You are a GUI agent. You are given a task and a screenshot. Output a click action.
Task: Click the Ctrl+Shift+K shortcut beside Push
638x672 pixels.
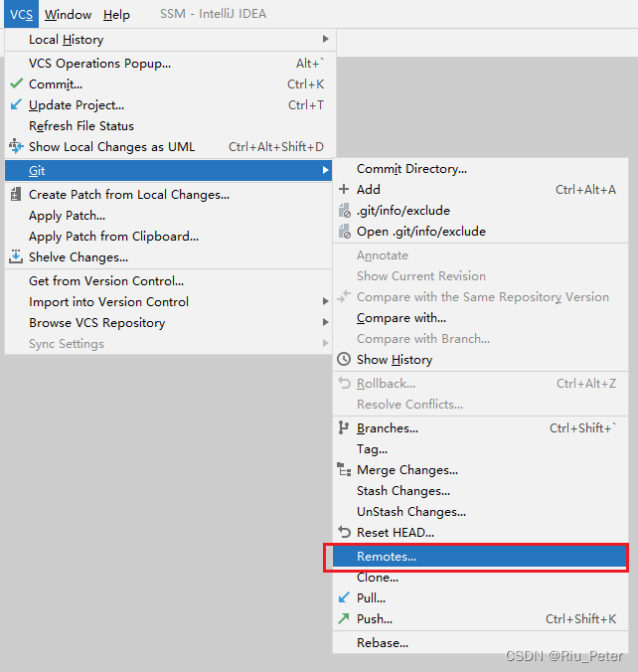pyautogui.click(x=581, y=619)
